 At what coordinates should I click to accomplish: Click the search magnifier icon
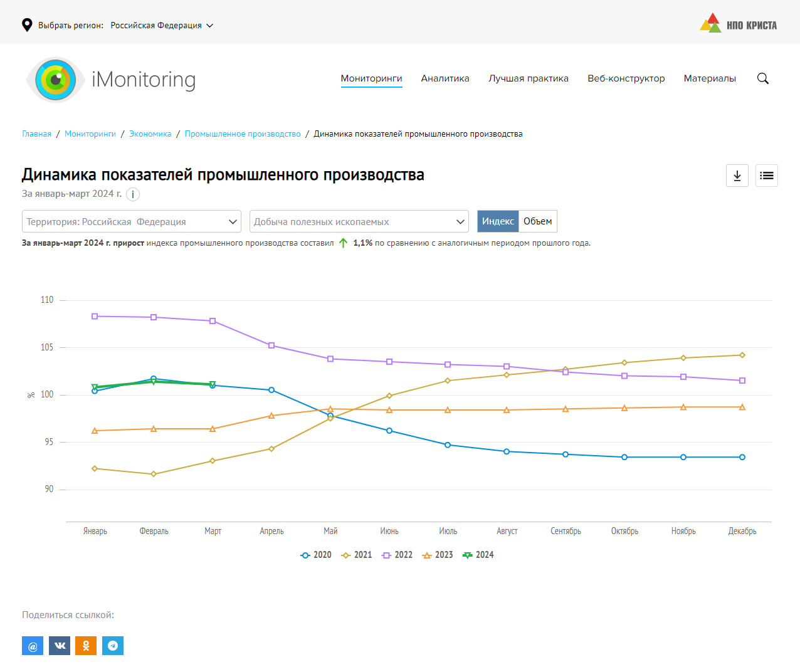(x=762, y=78)
